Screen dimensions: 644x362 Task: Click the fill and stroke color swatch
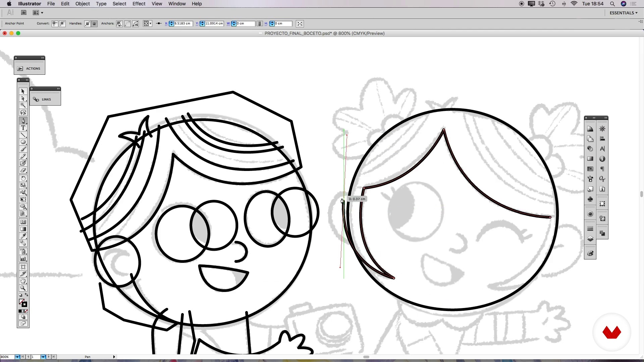click(23, 303)
